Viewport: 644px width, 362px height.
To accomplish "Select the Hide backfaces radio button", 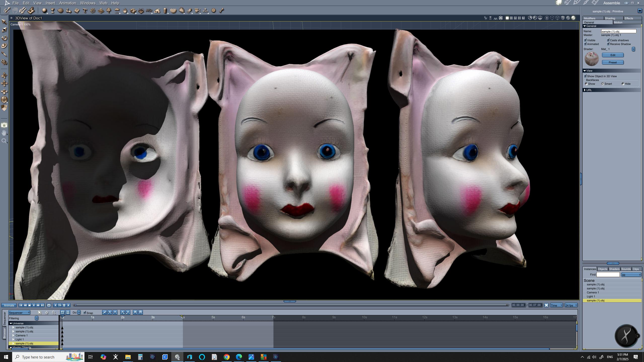I will [x=623, y=84].
